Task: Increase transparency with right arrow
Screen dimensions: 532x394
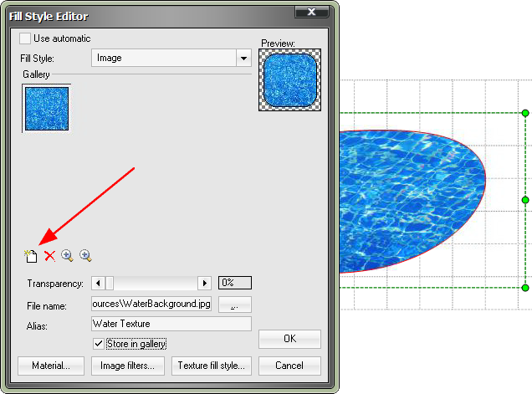Action: click(x=205, y=283)
